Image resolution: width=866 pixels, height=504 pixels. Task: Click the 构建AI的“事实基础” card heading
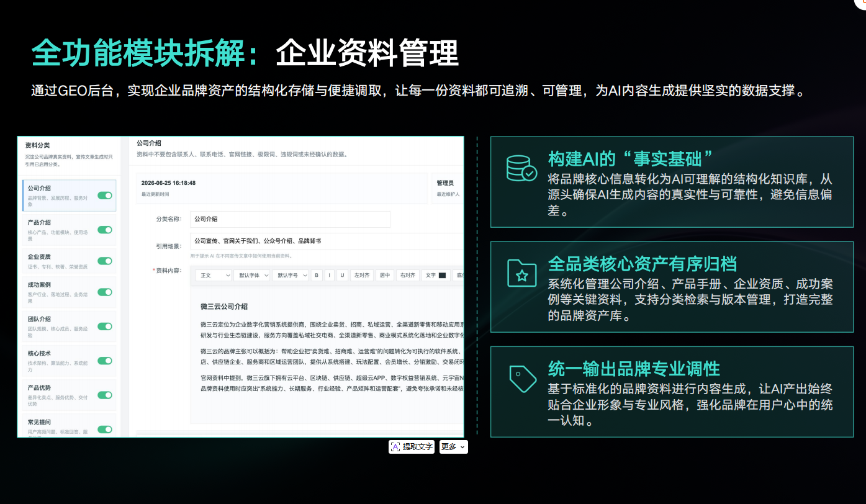point(629,158)
